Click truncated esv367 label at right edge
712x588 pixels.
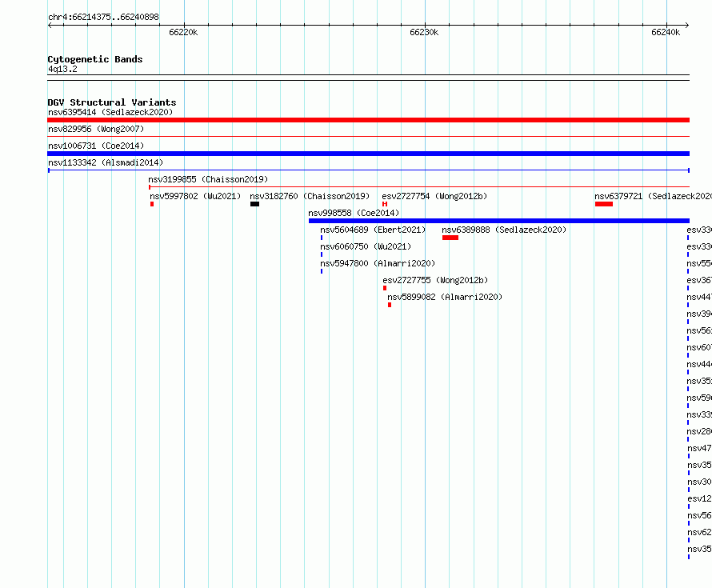[699, 280]
